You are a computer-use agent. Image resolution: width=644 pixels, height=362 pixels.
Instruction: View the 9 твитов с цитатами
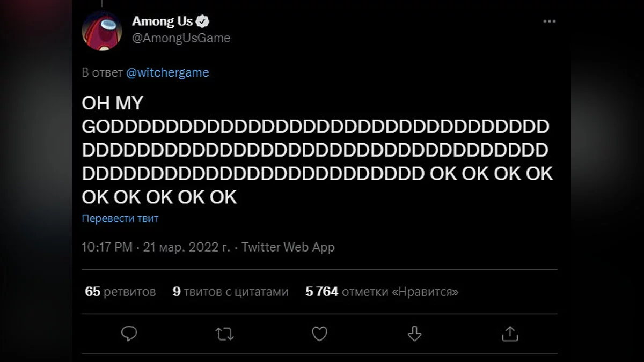[x=230, y=292]
